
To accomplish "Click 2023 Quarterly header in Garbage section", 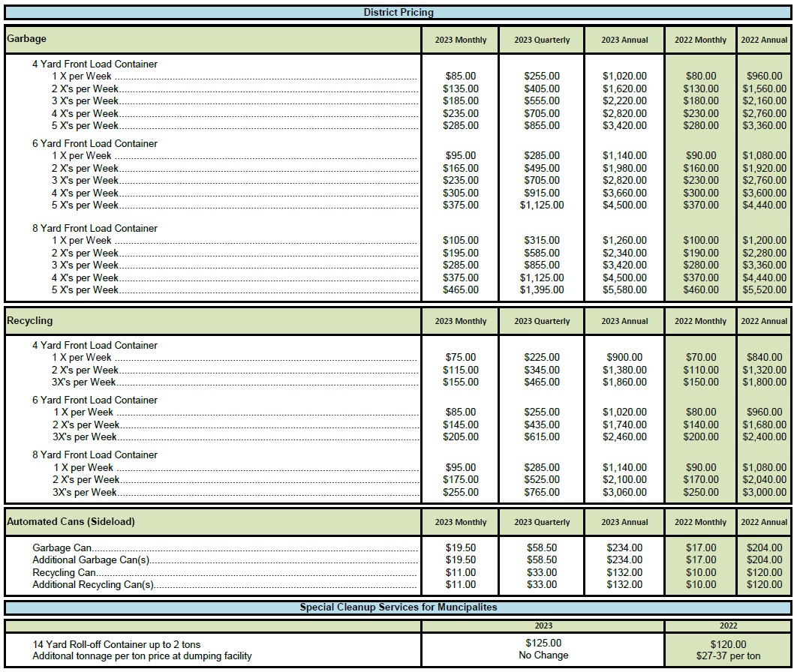I will 542,40.
